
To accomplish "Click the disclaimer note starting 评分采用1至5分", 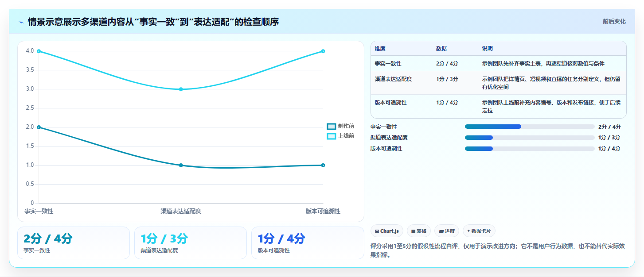I will (498, 251).
